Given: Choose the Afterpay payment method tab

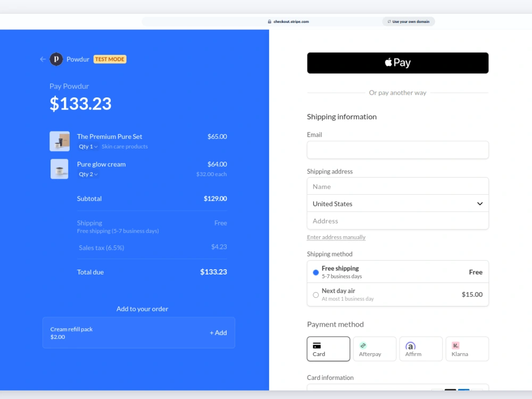Looking at the screenshot, I should (x=375, y=349).
